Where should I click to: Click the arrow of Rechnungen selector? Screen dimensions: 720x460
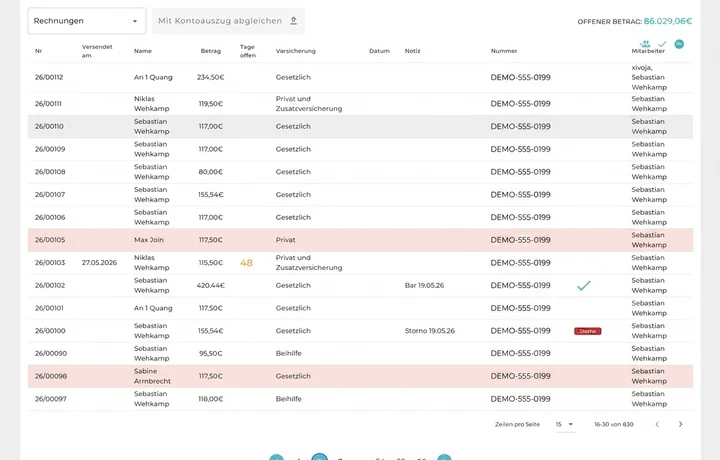pos(135,21)
